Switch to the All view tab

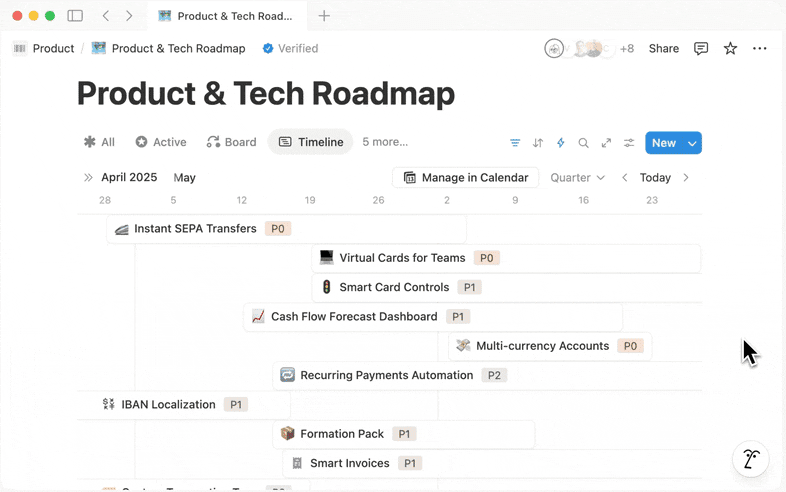pyautogui.click(x=99, y=142)
